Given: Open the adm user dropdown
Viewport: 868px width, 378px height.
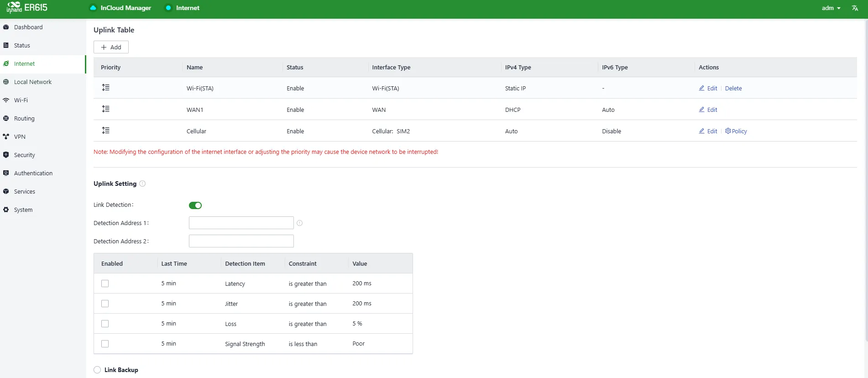Looking at the screenshot, I should pos(831,8).
